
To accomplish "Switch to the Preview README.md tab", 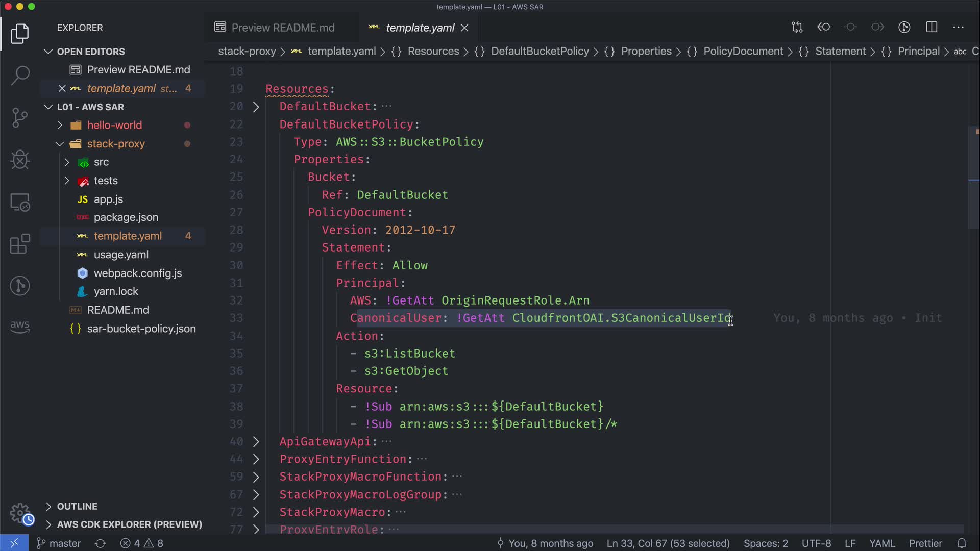I will [x=282, y=28].
